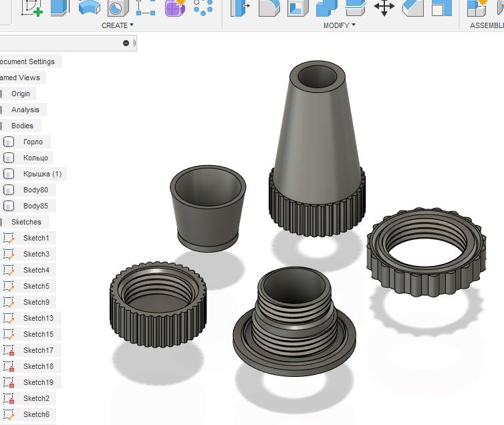Image resolution: width=504 pixels, height=425 pixels.
Task: Select the Combine tool
Action: [326, 8]
